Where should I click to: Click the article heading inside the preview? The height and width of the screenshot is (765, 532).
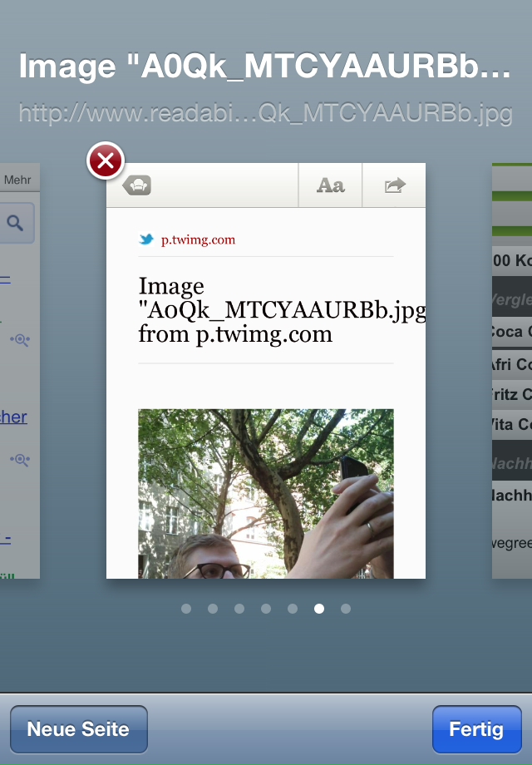(266, 310)
